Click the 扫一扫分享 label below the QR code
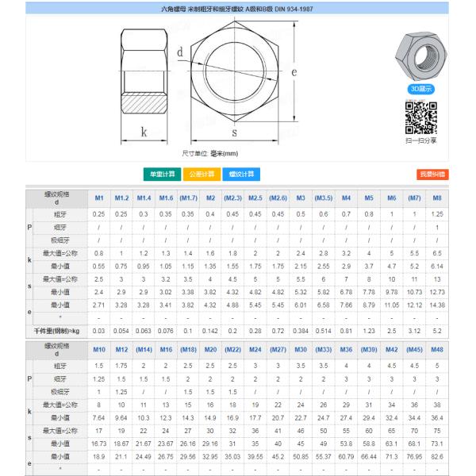Screen dimensions: 476x476 [420, 140]
